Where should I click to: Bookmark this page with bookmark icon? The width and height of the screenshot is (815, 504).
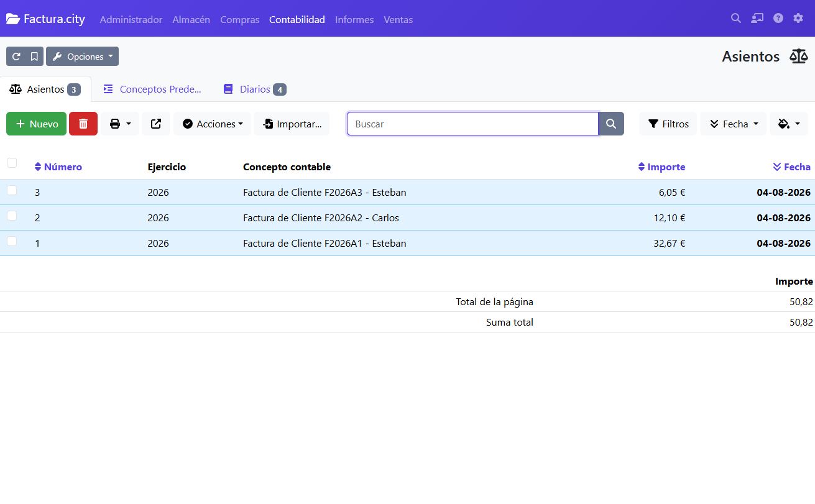(x=34, y=57)
